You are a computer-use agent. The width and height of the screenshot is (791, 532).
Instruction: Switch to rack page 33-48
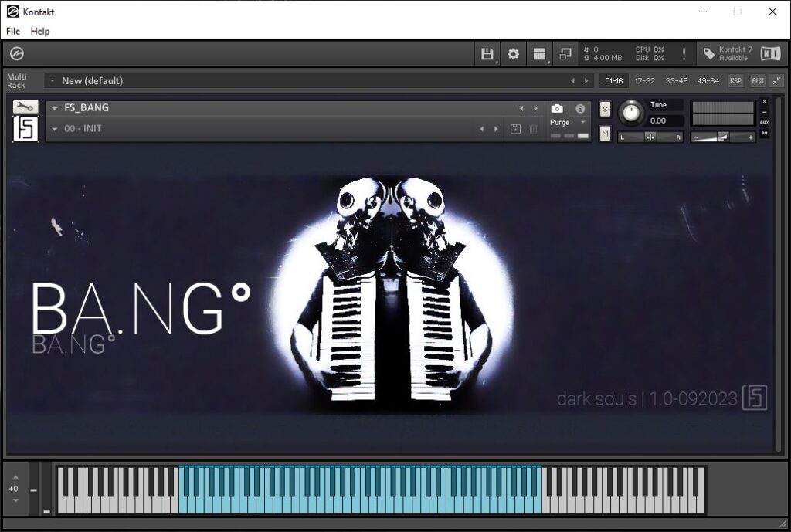coord(677,80)
